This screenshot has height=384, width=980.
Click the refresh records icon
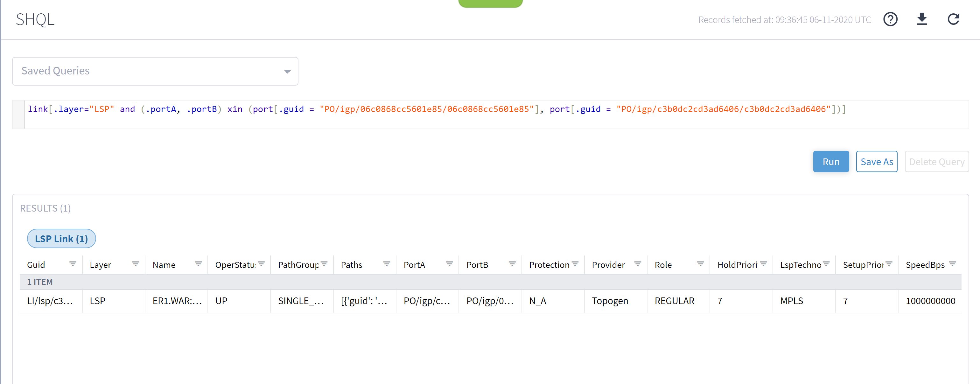pos(953,19)
